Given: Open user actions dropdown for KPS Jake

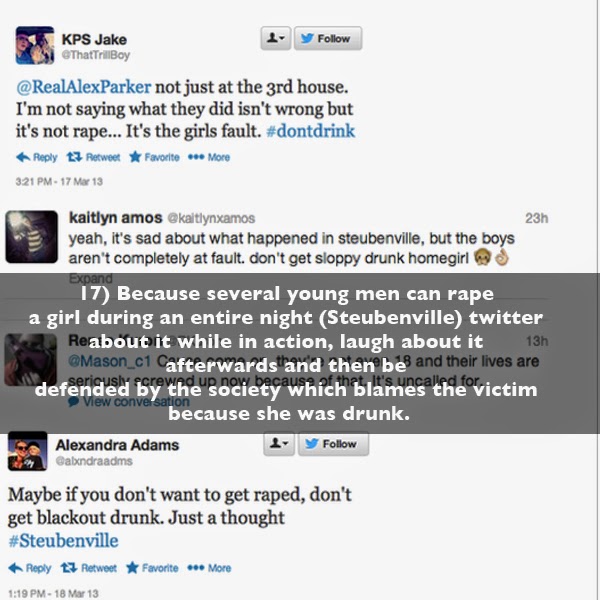Looking at the screenshot, I should 276,38.
